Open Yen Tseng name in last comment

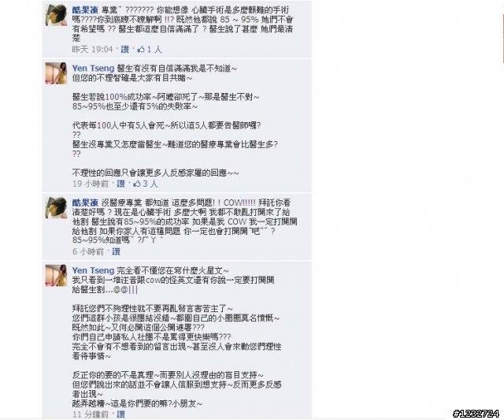click(x=93, y=270)
